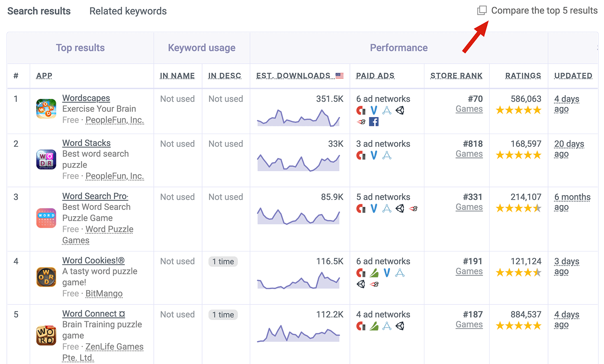
Task: Click the Apple Search Ads icon in Wordscapes row
Action: pyautogui.click(x=387, y=110)
